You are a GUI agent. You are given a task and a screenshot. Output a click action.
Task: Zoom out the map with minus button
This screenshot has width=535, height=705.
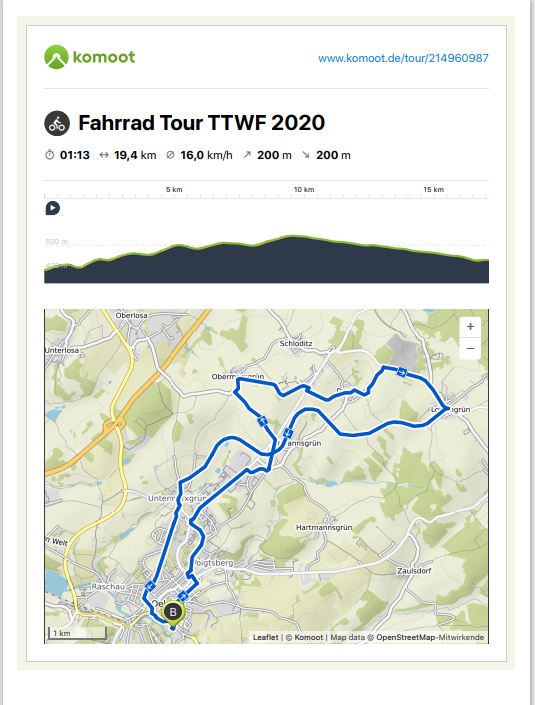[x=470, y=348]
